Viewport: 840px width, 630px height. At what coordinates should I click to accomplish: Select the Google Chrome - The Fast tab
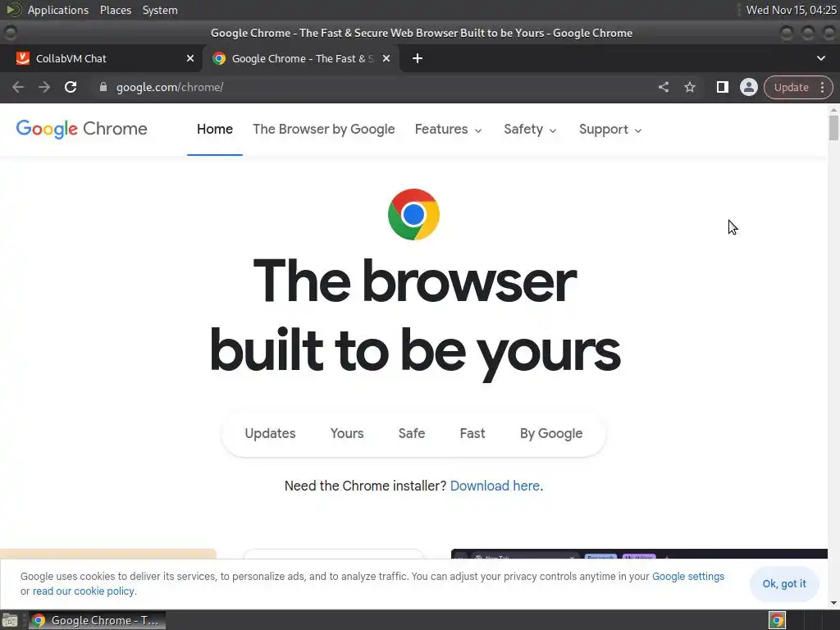click(300, 58)
